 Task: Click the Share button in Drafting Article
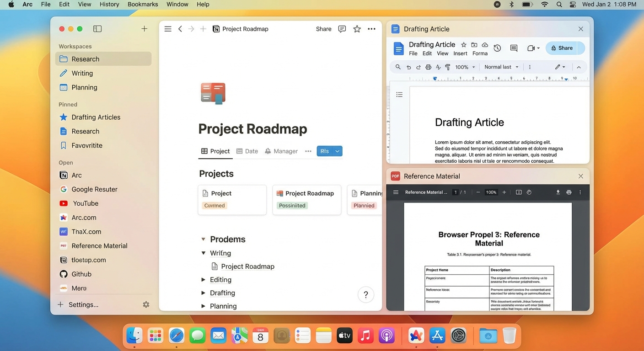565,48
